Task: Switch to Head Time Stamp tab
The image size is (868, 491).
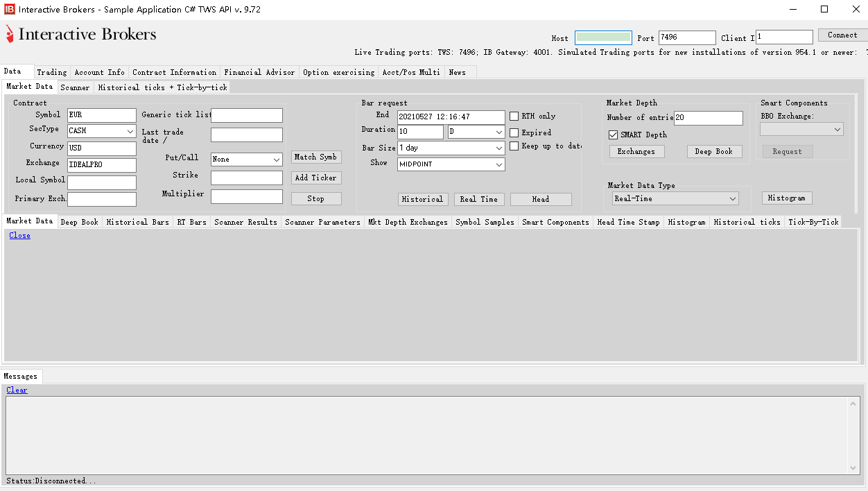Action: click(x=628, y=222)
